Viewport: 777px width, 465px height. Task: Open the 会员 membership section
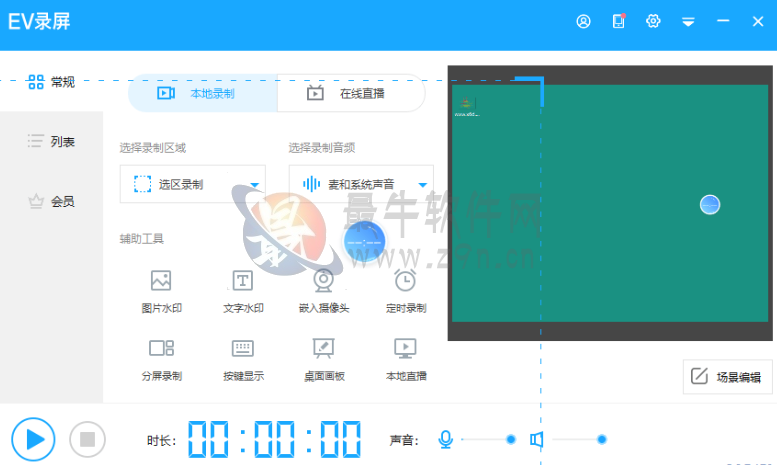(51, 201)
